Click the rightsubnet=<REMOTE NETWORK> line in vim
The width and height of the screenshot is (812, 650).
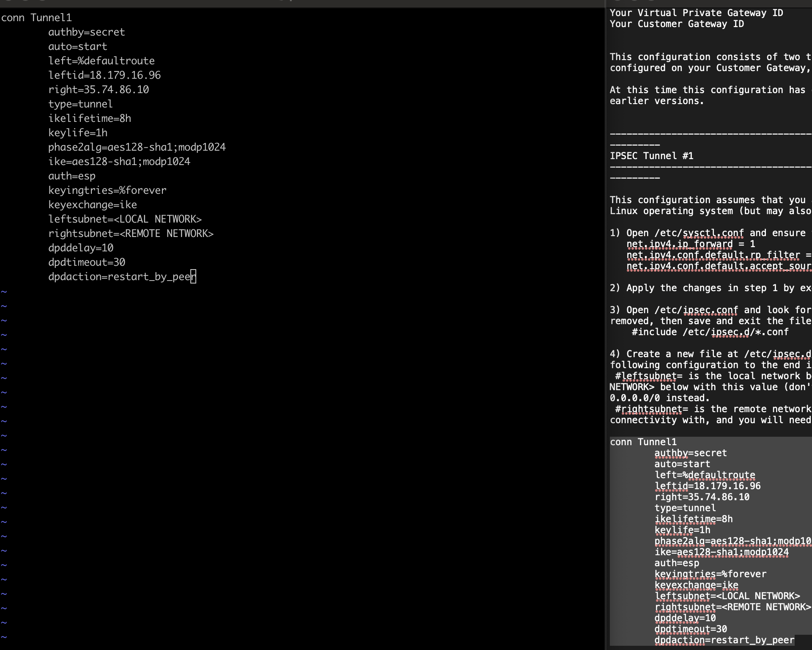tap(131, 234)
